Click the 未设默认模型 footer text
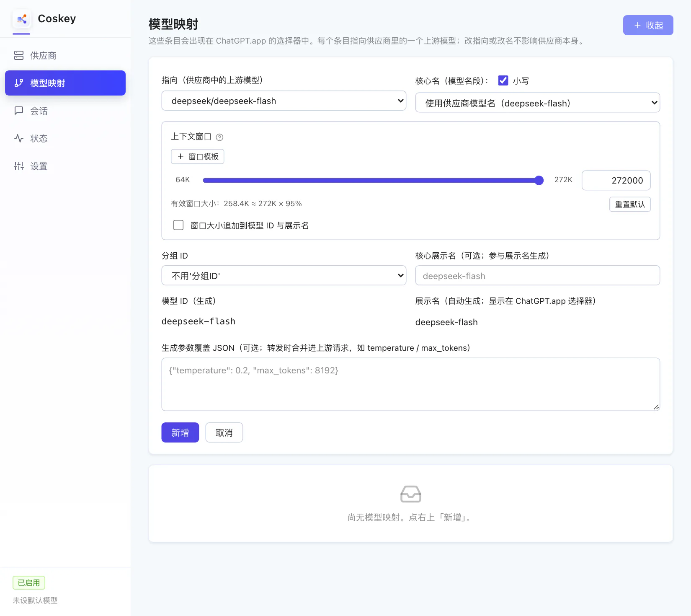This screenshot has height=616, width=691. [x=35, y=600]
